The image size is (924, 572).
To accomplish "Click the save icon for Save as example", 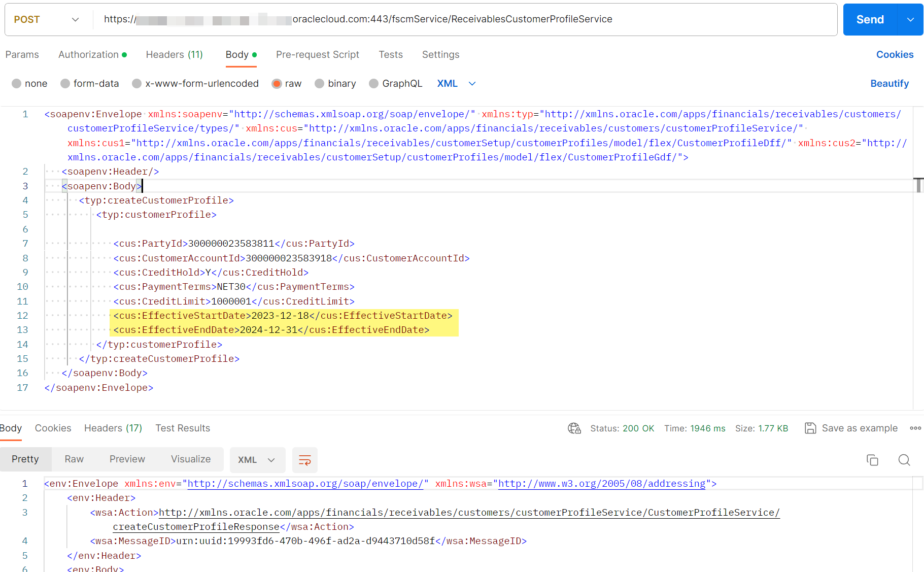I will pyautogui.click(x=810, y=428).
